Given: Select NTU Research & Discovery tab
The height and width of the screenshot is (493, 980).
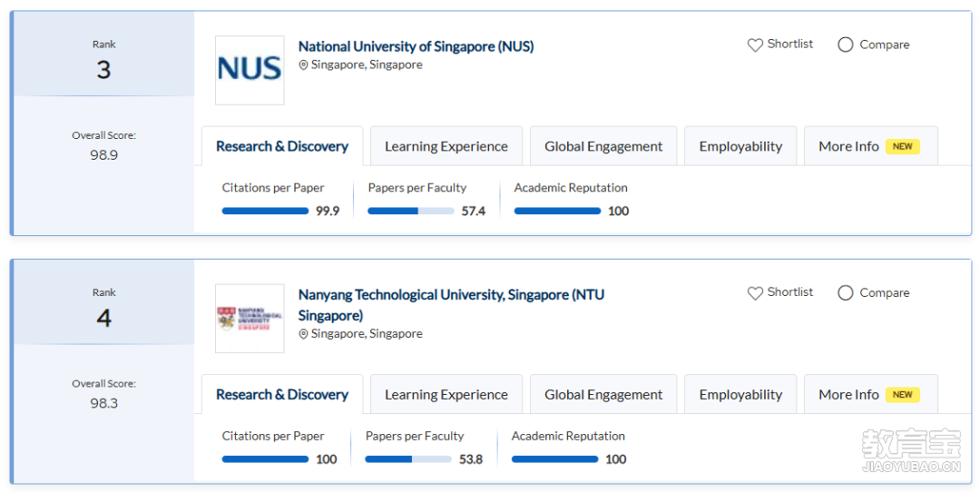Looking at the screenshot, I should [x=282, y=395].
